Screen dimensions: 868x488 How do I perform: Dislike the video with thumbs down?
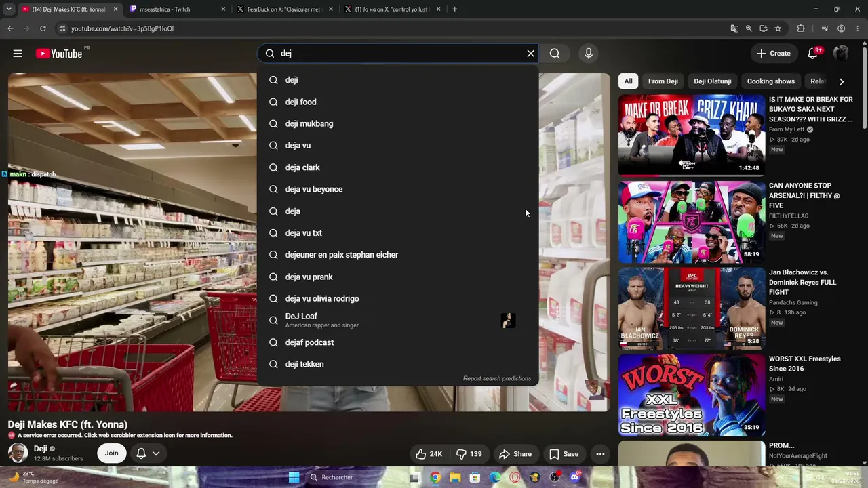pos(469,454)
